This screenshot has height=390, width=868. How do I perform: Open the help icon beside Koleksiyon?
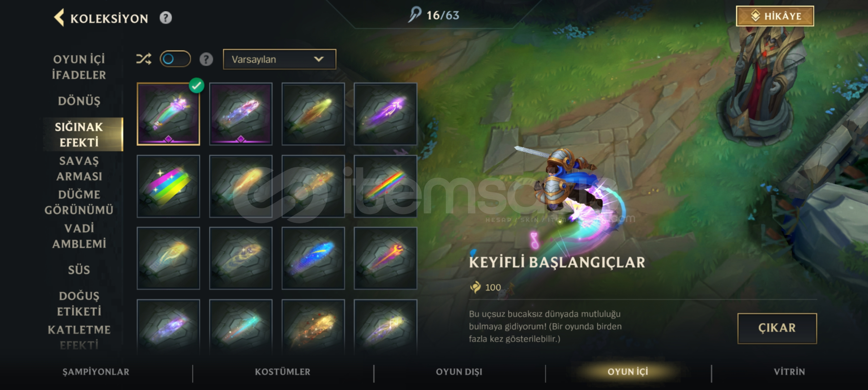coord(166,18)
